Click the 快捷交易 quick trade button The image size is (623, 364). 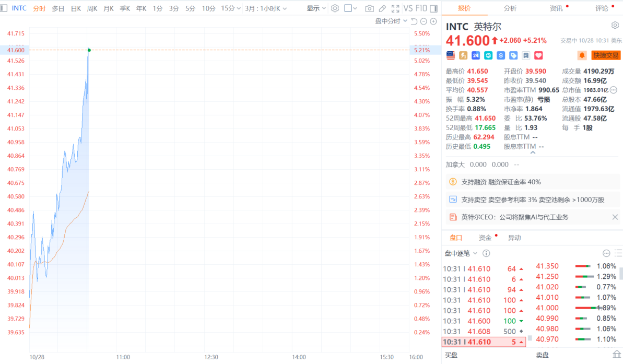click(x=606, y=55)
